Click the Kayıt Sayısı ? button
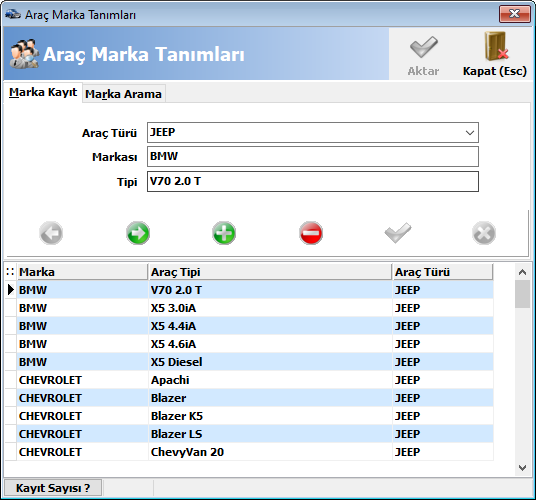Image resolution: width=536 pixels, height=500 pixels. 53,488
